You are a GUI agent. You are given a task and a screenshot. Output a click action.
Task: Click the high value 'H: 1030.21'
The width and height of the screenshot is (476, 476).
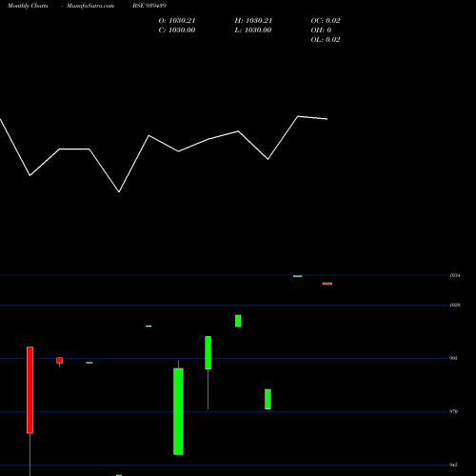(x=253, y=21)
